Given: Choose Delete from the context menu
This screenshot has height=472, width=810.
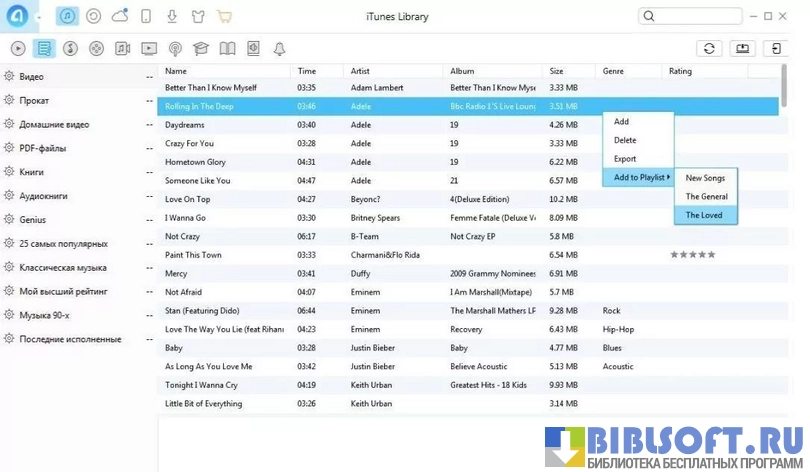Looking at the screenshot, I should [x=625, y=140].
